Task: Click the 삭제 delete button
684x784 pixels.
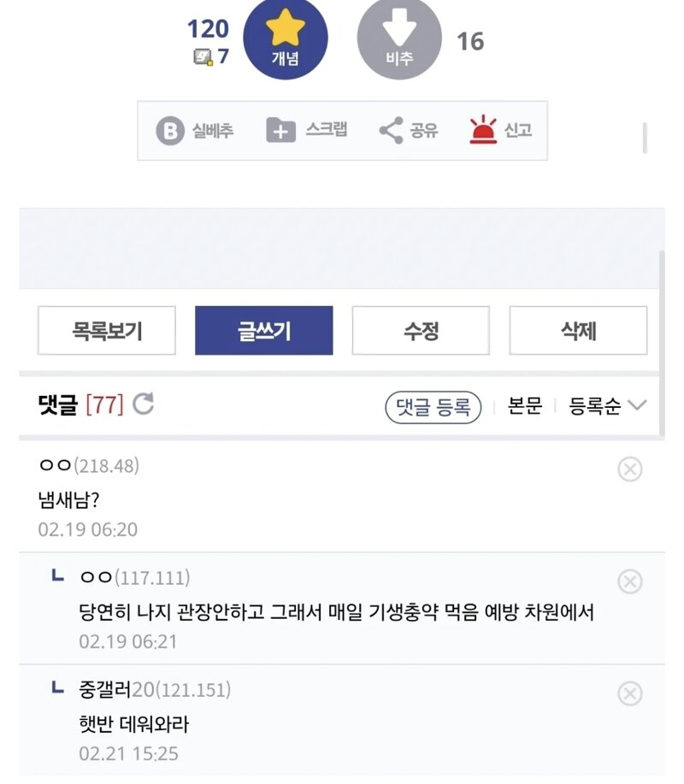Action: point(578,331)
